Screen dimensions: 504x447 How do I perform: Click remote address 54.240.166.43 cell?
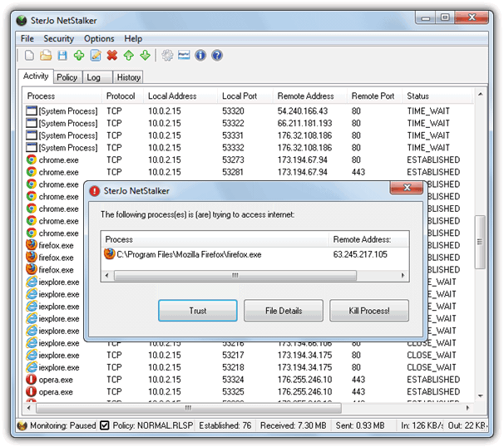point(303,111)
